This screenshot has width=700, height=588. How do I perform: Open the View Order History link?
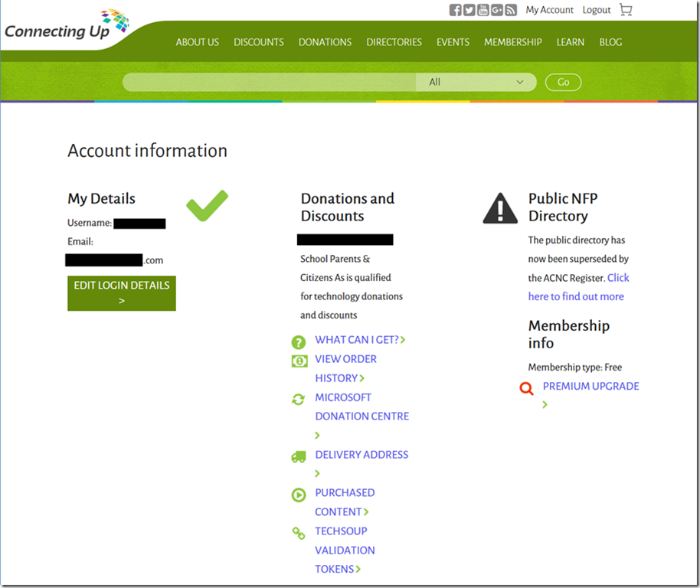coord(345,367)
